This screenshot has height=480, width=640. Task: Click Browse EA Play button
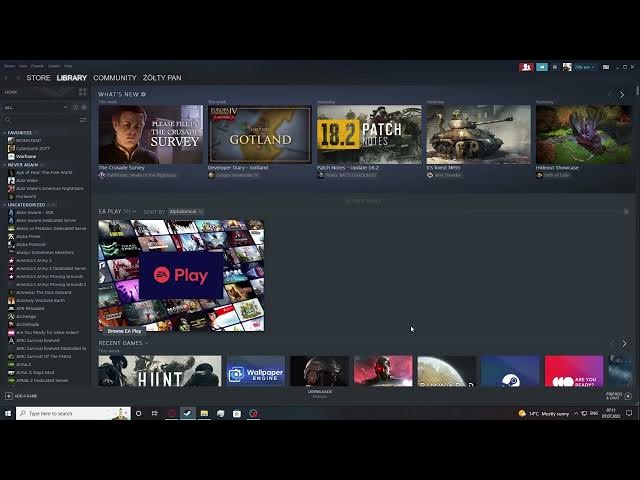tap(124, 331)
